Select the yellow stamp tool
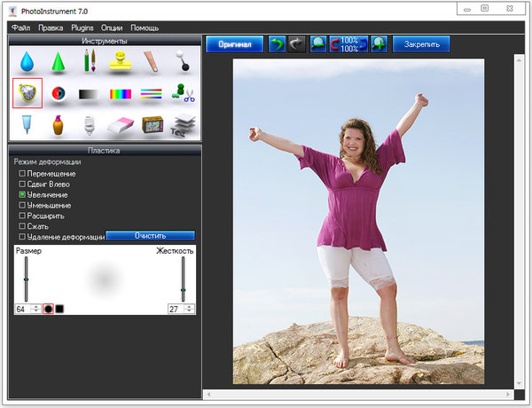The image size is (532, 408). click(x=121, y=61)
